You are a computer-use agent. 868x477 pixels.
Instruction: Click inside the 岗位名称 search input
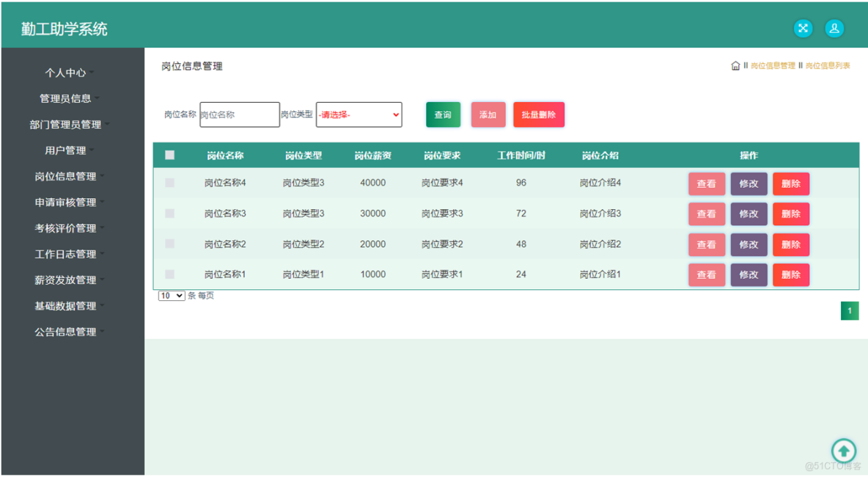(x=240, y=114)
